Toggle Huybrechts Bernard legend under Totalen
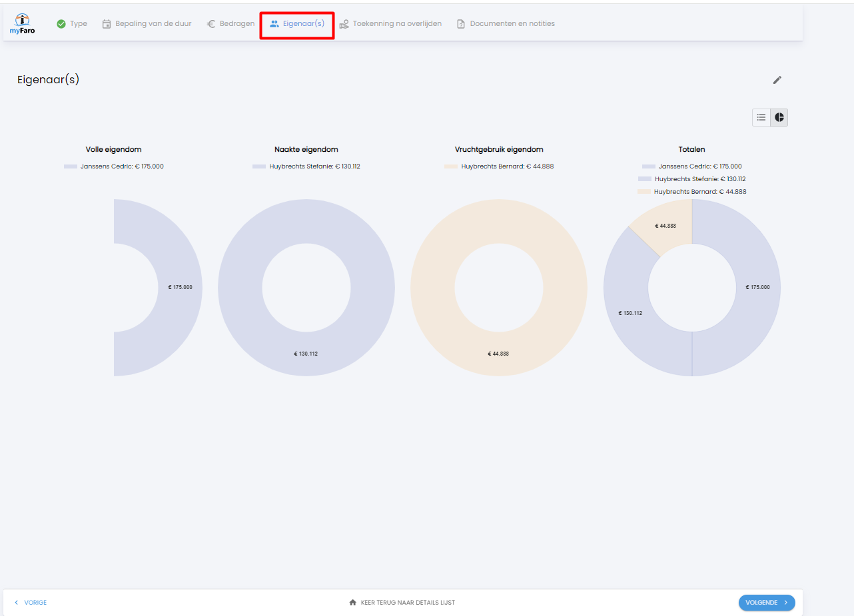This screenshot has width=854, height=616. point(692,192)
